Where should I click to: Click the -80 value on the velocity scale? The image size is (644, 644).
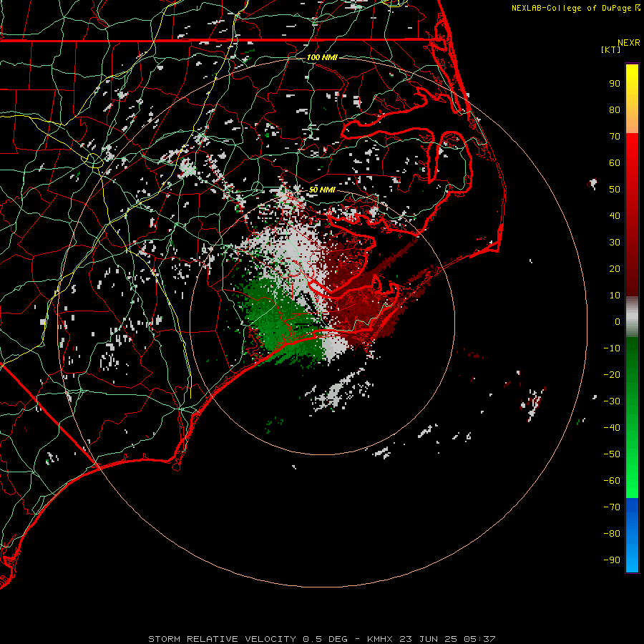coord(612,534)
